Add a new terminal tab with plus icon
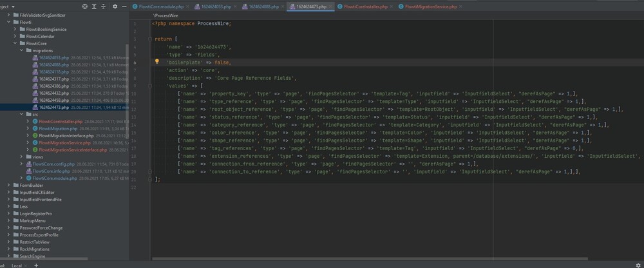The width and height of the screenshot is (644, 268). point(36,265)
